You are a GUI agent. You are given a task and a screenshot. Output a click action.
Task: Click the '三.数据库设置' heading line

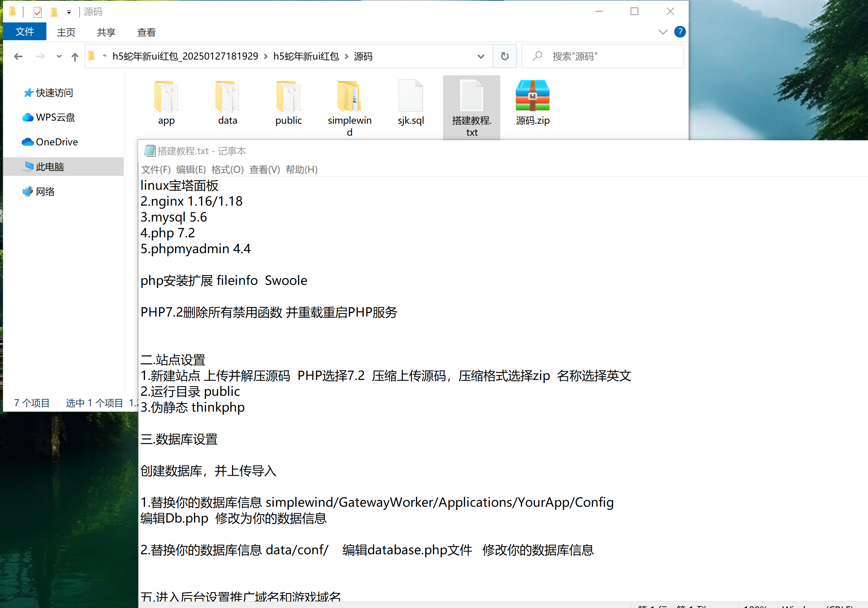click(179, 439)
